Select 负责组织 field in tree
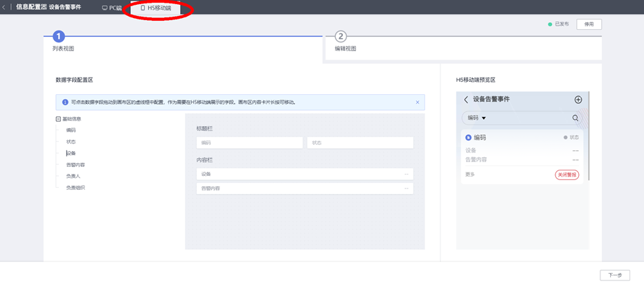Image resolution: width=644 pixels, height=284 pixels. pos(75,188)
